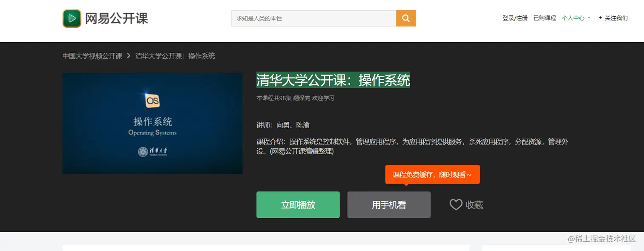Image resolution: width=644 pixels, height=251 pixels.
Task: Go to 中国大学视频公开课 breadcrumb
Action: coord(92,56)
